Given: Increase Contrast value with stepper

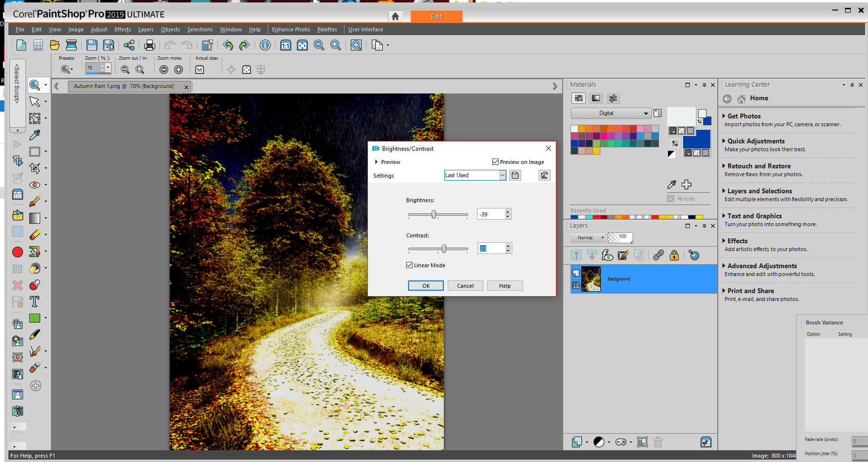Looking at the screenshot, I should 508,246.
